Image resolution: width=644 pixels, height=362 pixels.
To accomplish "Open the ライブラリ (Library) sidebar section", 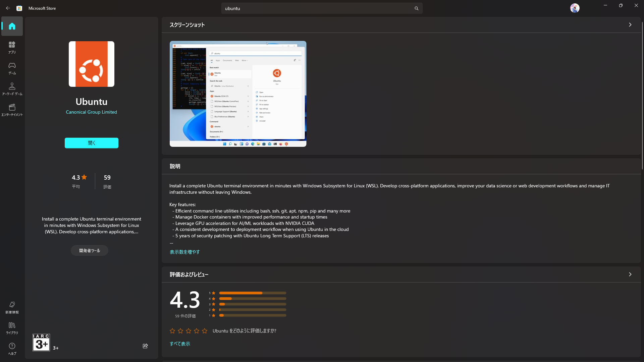I will [12, 327].
